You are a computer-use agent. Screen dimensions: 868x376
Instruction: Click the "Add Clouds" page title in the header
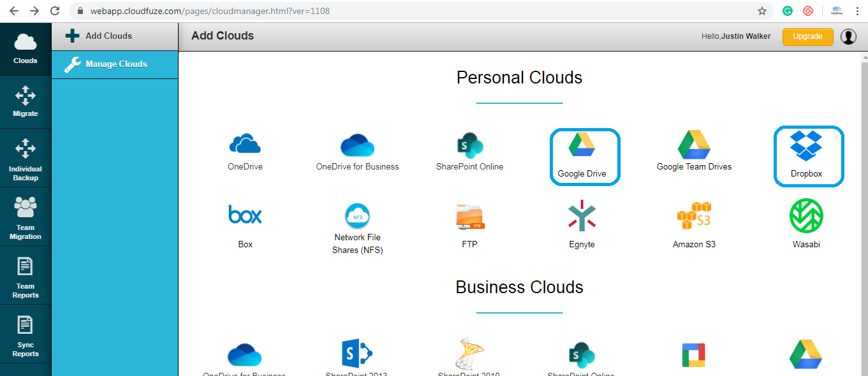coord(223,36)
